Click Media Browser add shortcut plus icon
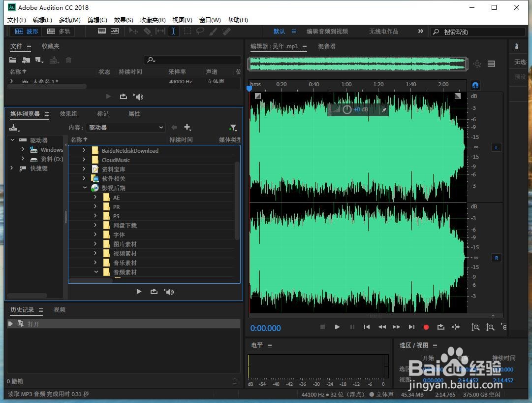The height and width of the screenshot is (403, 532). tap(188, 127)
